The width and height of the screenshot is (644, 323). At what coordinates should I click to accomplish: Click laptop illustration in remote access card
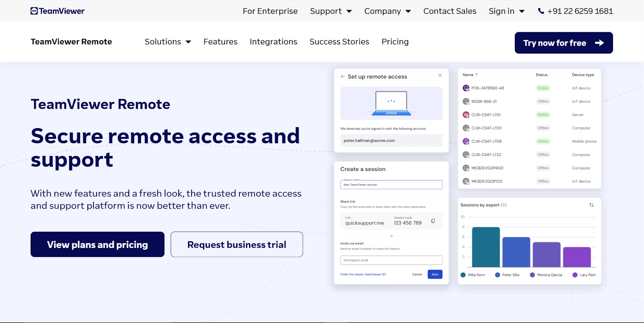click(x=391, y=104)
